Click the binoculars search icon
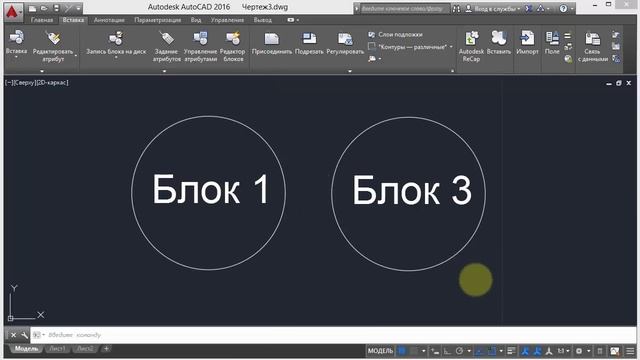Viewport: 640px width, 360px height. coord(456,9)
